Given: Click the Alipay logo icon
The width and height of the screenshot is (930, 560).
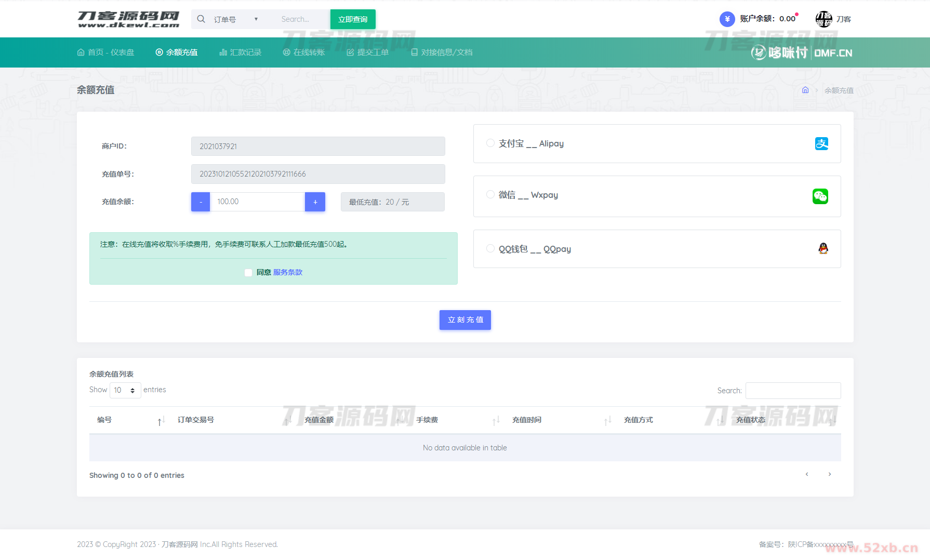Looking at the screenshot, I should point(821,143).
